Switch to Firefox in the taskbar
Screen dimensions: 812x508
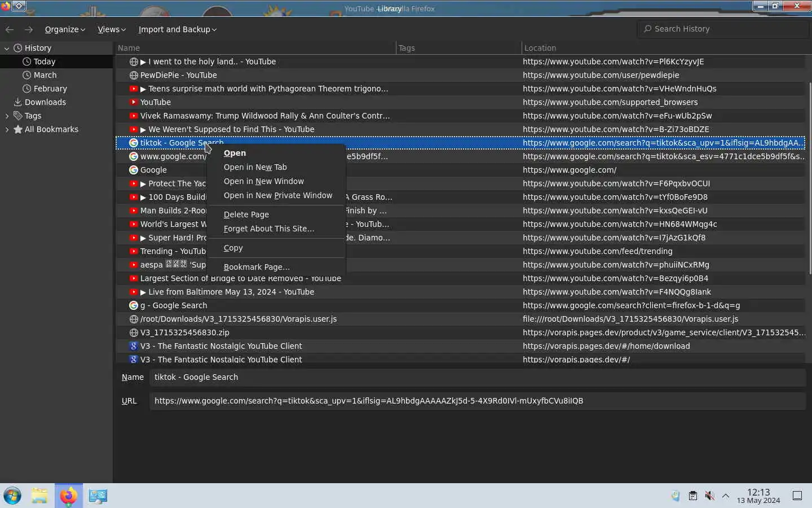point(69,496)
